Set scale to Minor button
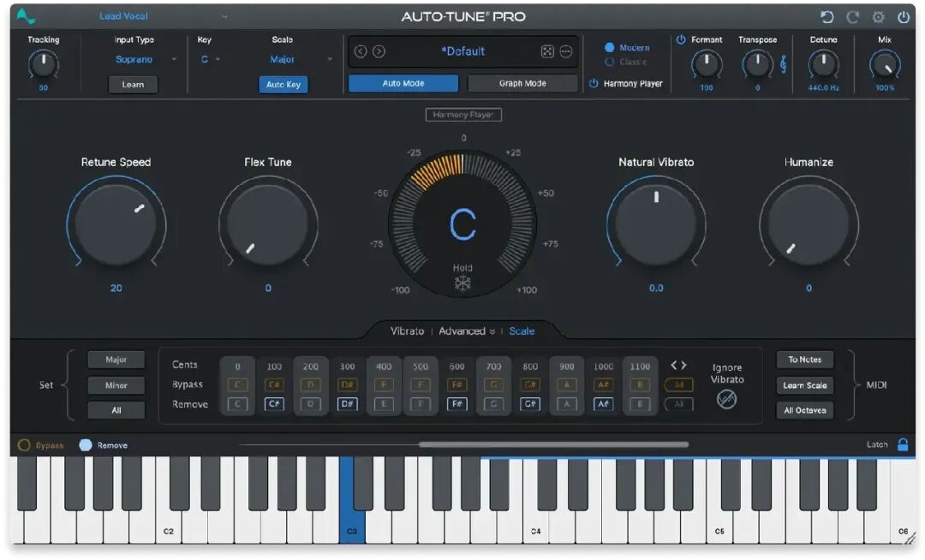 click(x=116, y=385)
